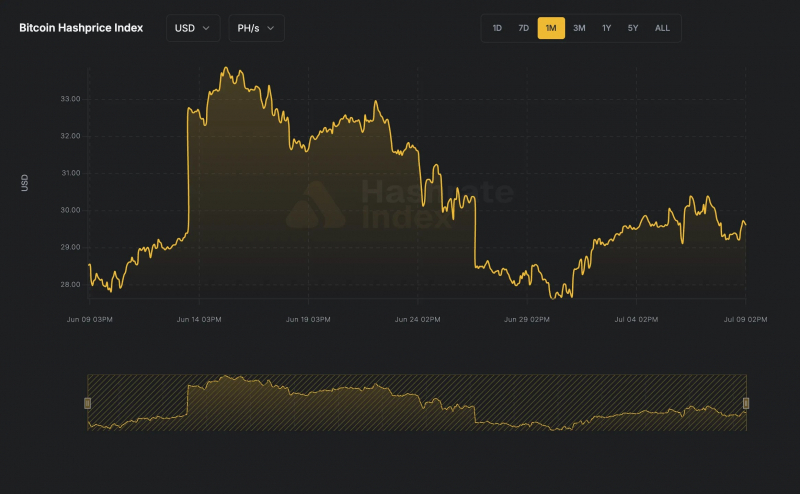Image resolution: width=800 pixels, height=494 pixels.
Task: Switch to the 3M time range
Action: 579,28
